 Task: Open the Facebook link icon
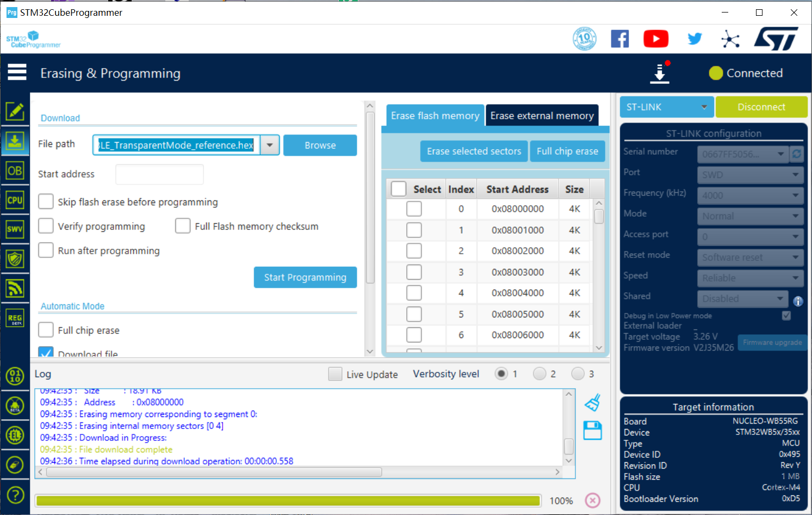[x=620, y=39]
